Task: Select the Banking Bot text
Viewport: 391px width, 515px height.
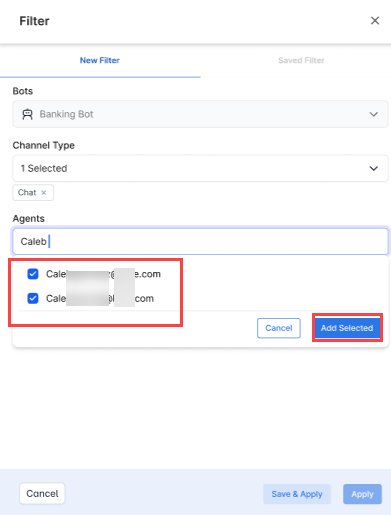Action: click(66, 114)
